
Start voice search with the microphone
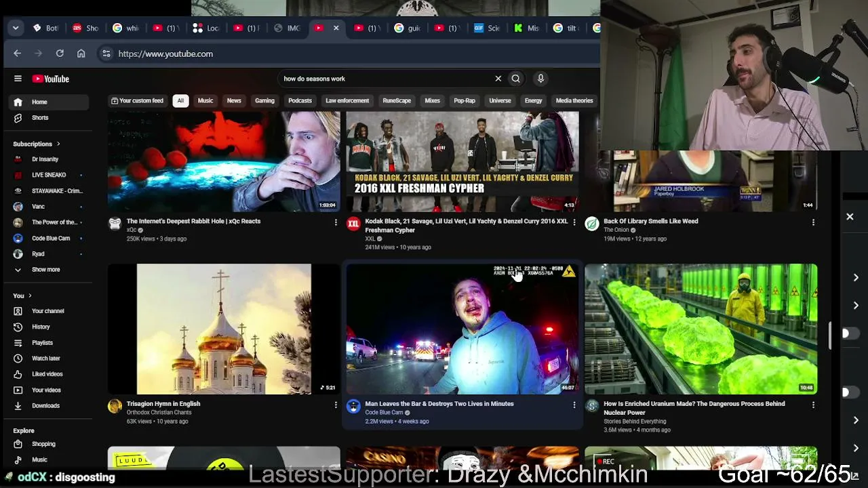(540, 79)
